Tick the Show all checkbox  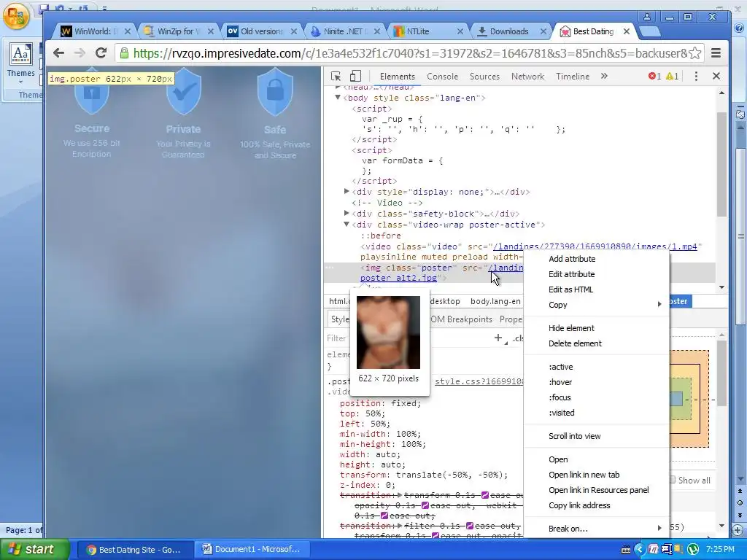click(673, 480)
